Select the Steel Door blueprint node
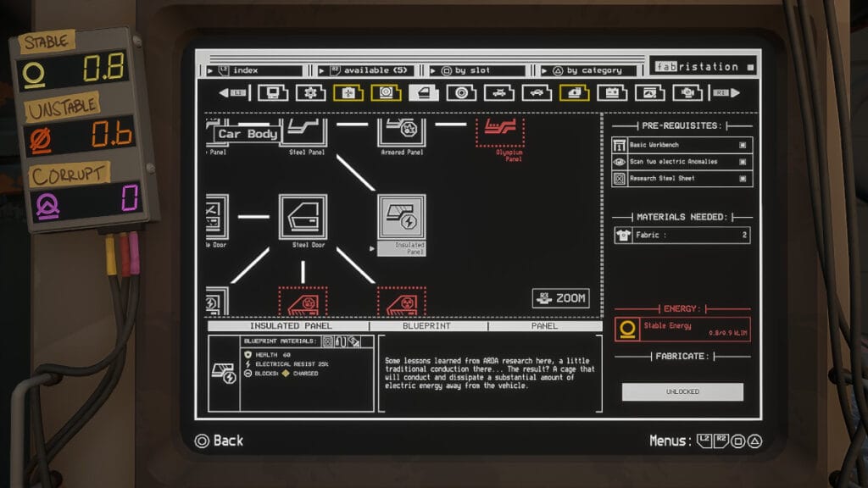Screen dimensions: 868x488 click(303, 217)
